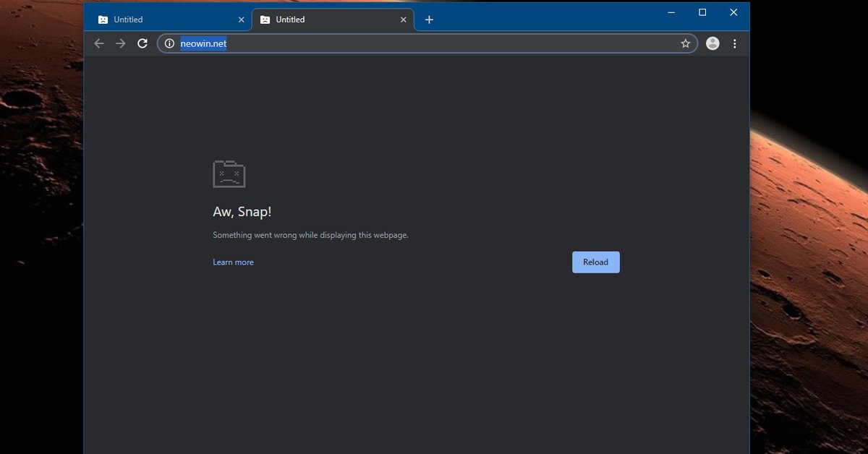Click the Aw, Snap! heading
The height and width of the screenshot is (454, 868).
click(x=242, y=212)
